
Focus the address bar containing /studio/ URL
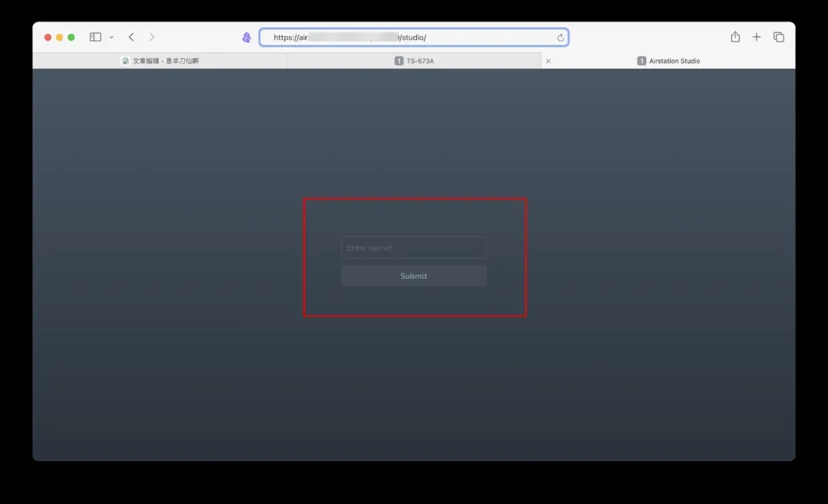414,38
